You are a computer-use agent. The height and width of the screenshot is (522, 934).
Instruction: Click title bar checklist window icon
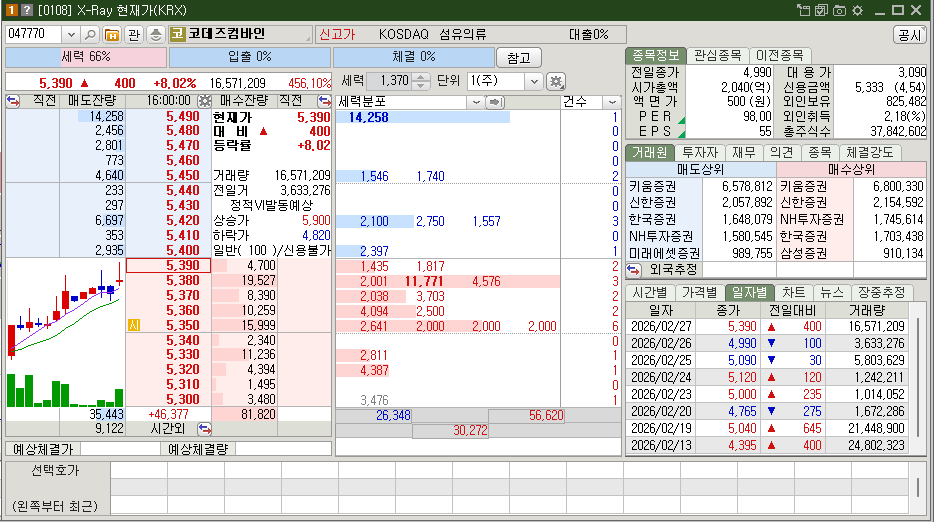coord(821,10)
